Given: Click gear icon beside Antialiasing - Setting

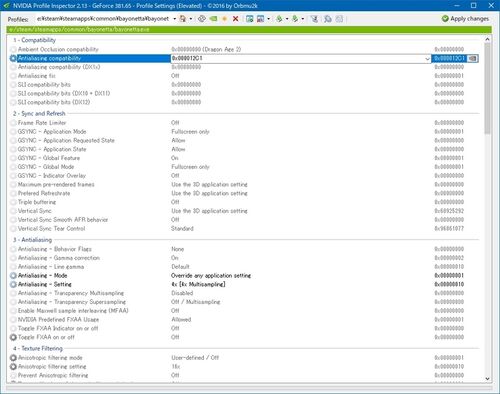Looking at the screenshot, I should coord(13,284).
